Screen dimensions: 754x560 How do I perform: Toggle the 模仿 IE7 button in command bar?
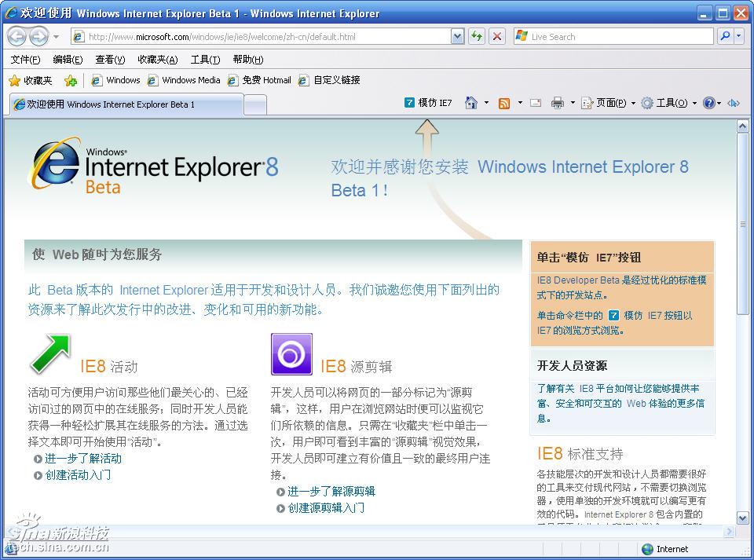point(429,103)
